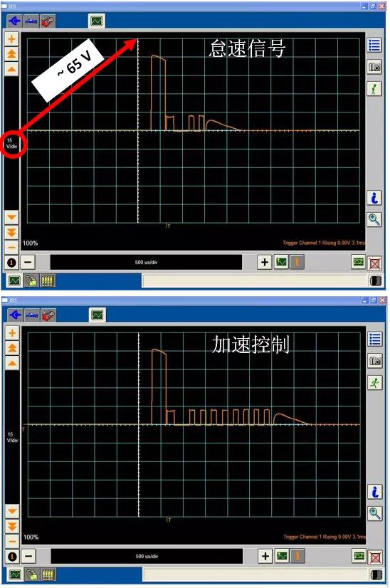
Task: Click the red X icon in 加速控制 window
Action: pos(376,557)
